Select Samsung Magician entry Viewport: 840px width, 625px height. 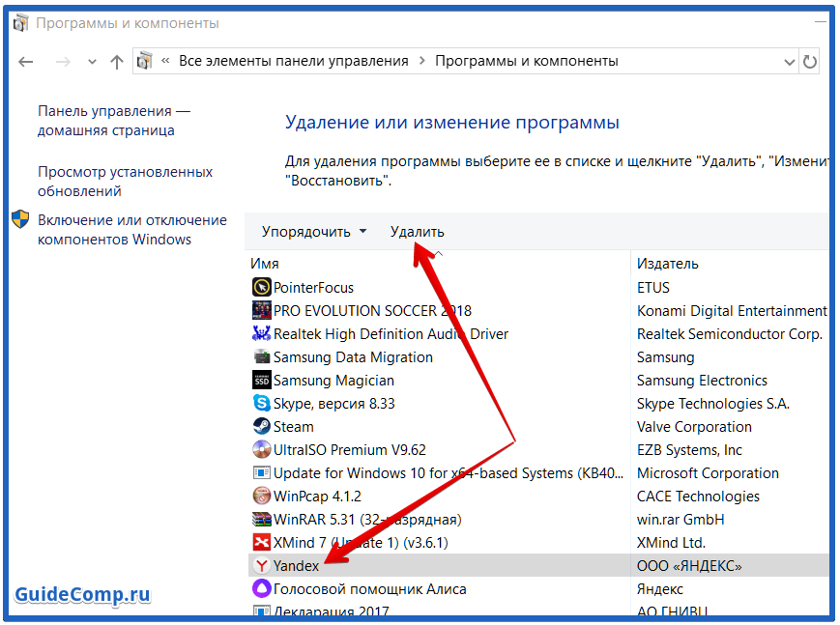pos(333,381)
